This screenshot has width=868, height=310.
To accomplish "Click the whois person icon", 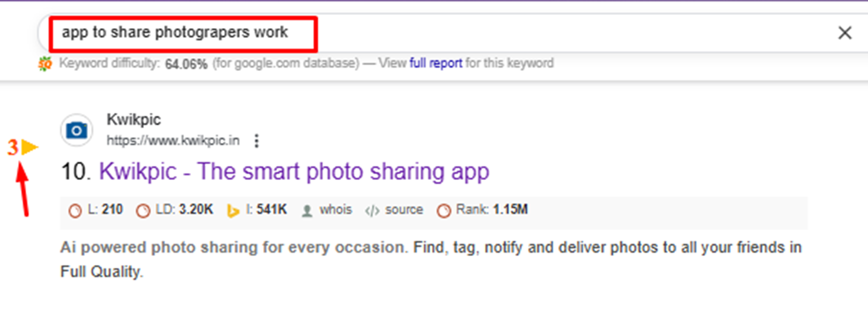I will (x=307, y=210).
